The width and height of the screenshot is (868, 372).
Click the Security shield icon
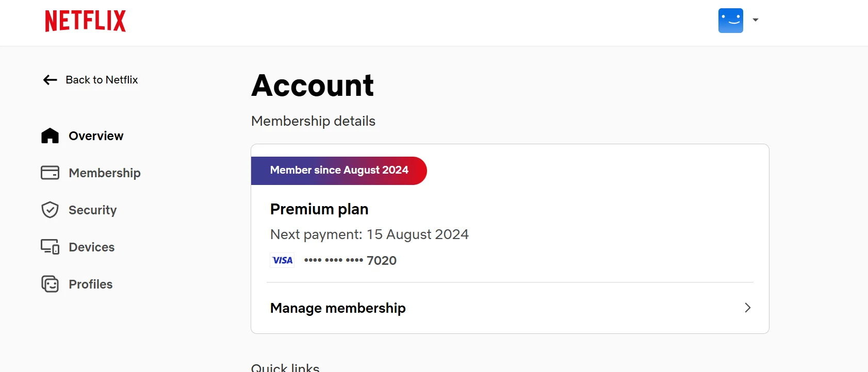click(50, 210)
